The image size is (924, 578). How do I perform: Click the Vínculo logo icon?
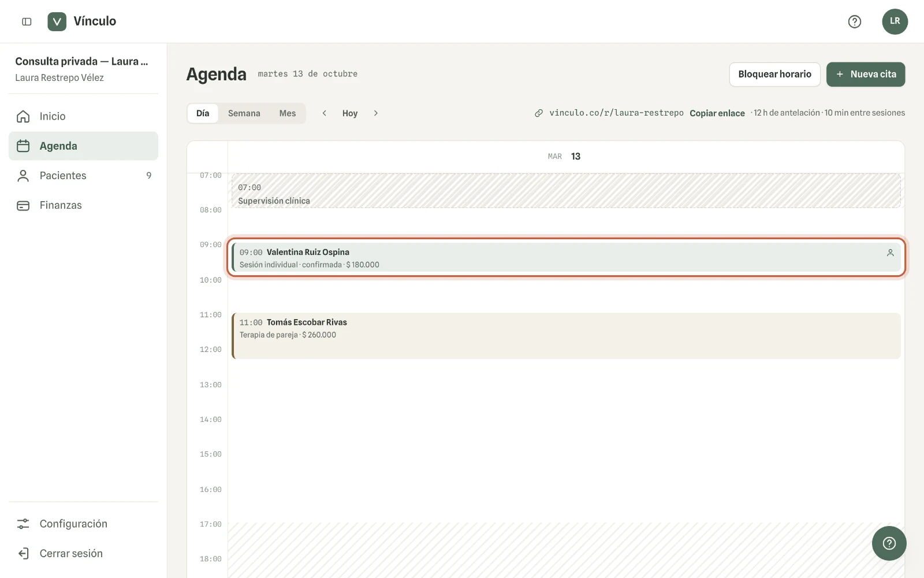(x=57, y=21)
